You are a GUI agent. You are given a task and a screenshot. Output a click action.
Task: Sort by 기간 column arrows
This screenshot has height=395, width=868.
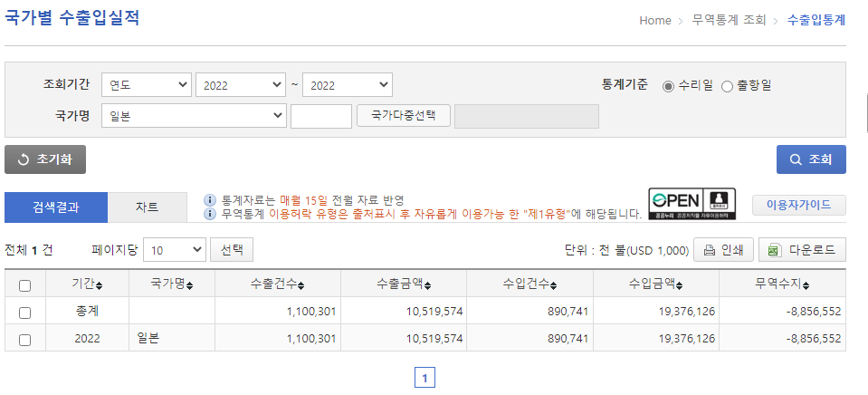(x=100, y=285)
